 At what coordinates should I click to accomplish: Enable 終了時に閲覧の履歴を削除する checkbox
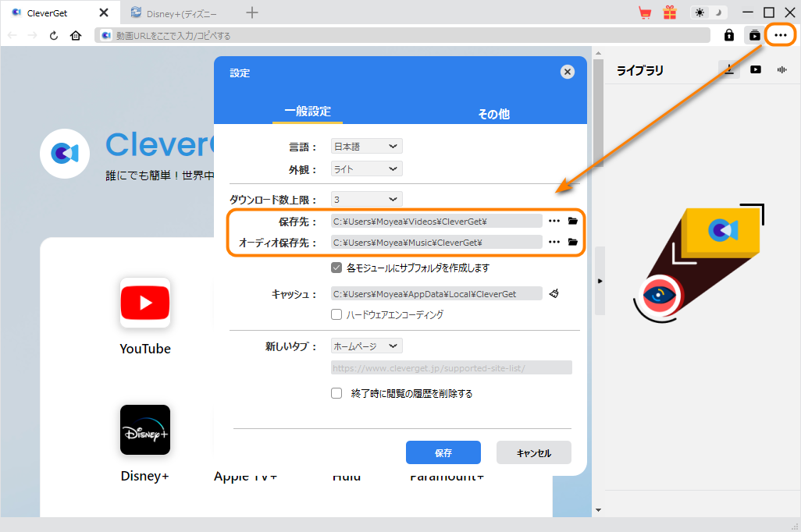[x=336, y=393]
